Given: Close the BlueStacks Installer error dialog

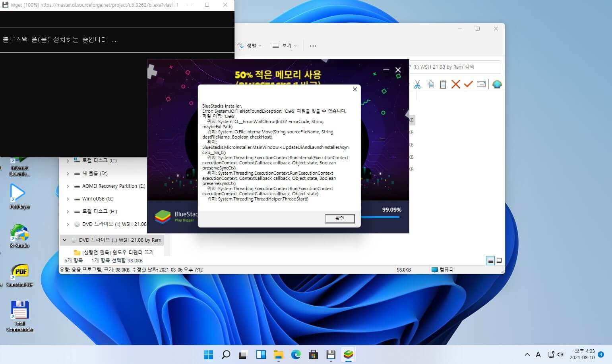Looking at the screenshot, I should pos(355,89).
